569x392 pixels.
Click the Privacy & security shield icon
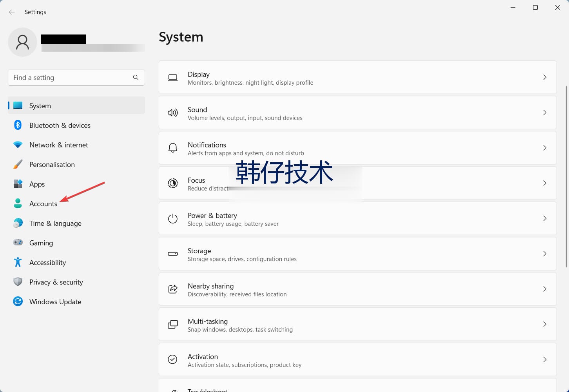(x=18, y=282)
